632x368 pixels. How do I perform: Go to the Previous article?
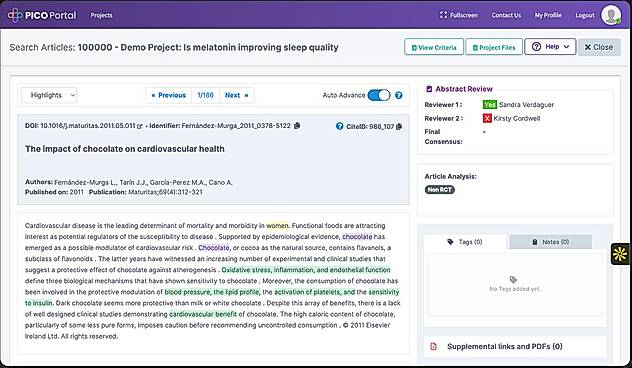(168, 96)
